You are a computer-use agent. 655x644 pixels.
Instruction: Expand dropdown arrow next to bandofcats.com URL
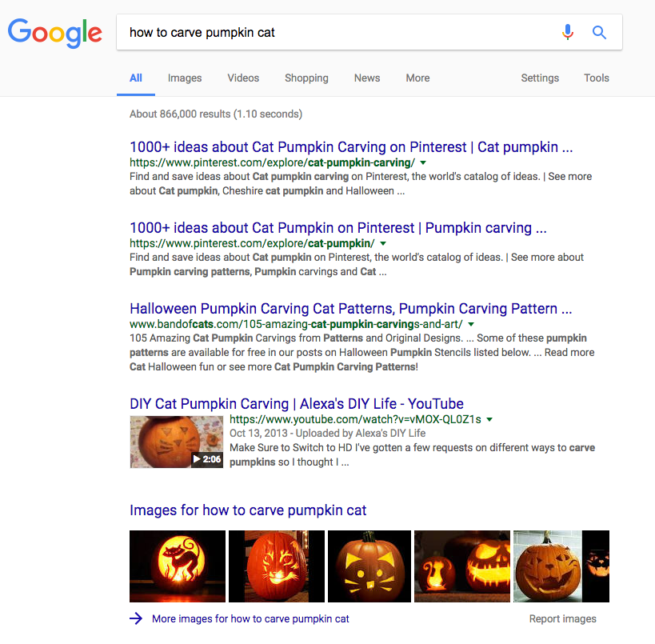471,324
